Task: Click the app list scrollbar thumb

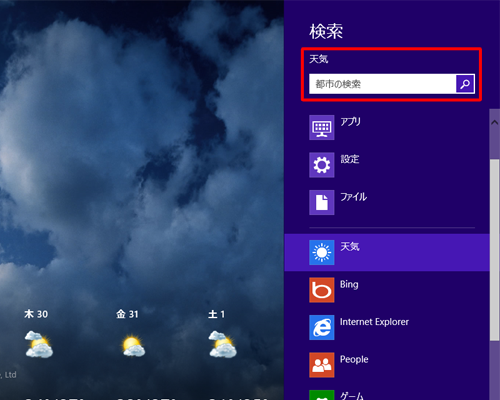Action: pos(495,250)
